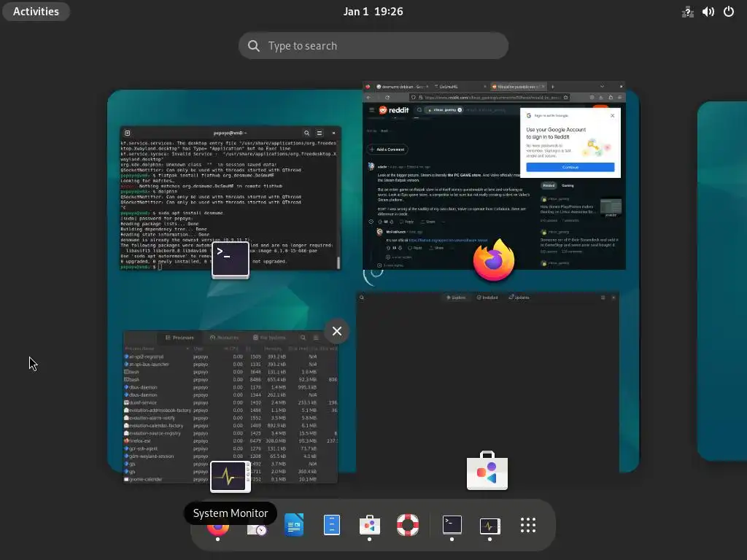The width and height of the screenshot is (747, 560).
Task: Open the Terminal dock icon
Action: (x=452, y=525)
